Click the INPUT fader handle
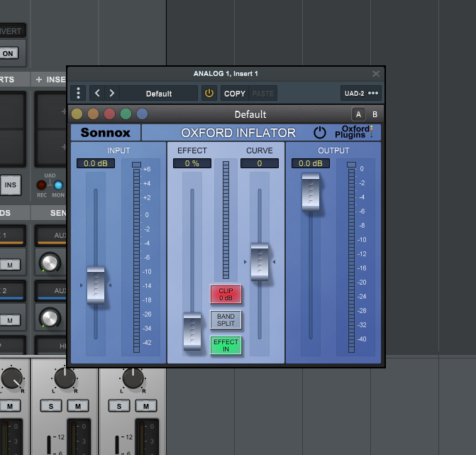The width and height of the screenshot is (476, 455). click(x=96, y=285)
